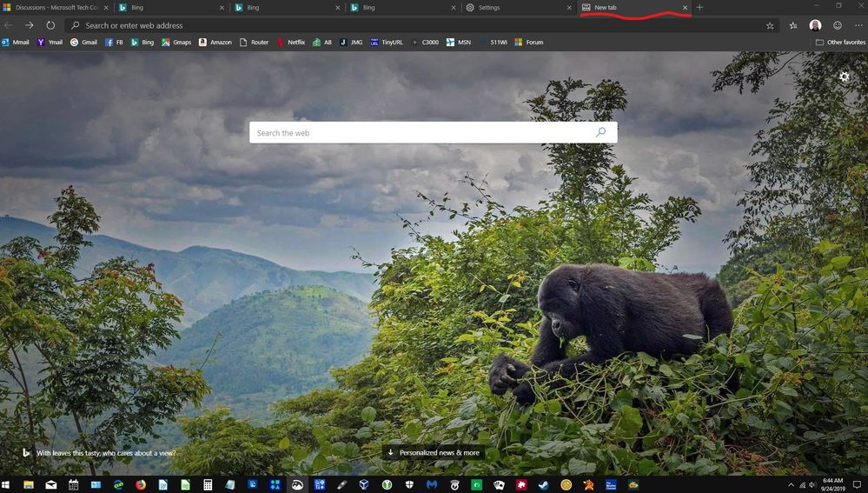The width and height of the screenshot is (868, 493).
Task: Open the Amazon favorite
Action: point(215,42)
